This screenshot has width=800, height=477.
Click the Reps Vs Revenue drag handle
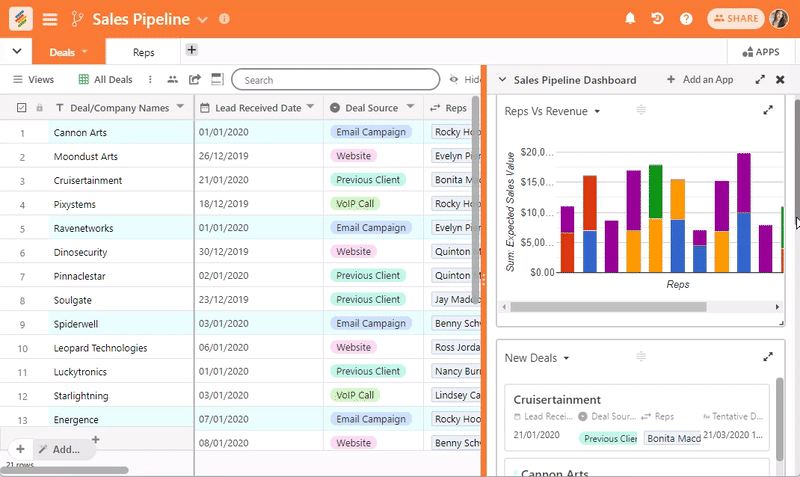pyautogui.click(x=641, y=110)
